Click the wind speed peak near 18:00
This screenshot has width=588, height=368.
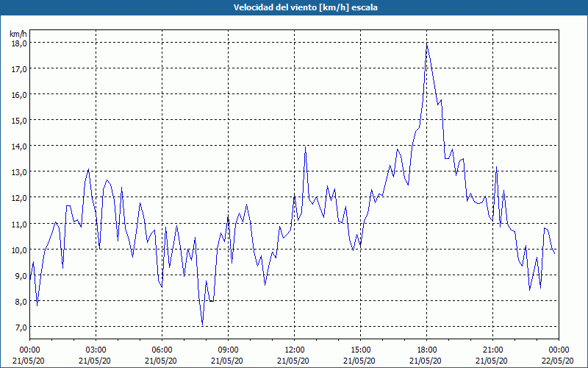(x=427, y=46)
